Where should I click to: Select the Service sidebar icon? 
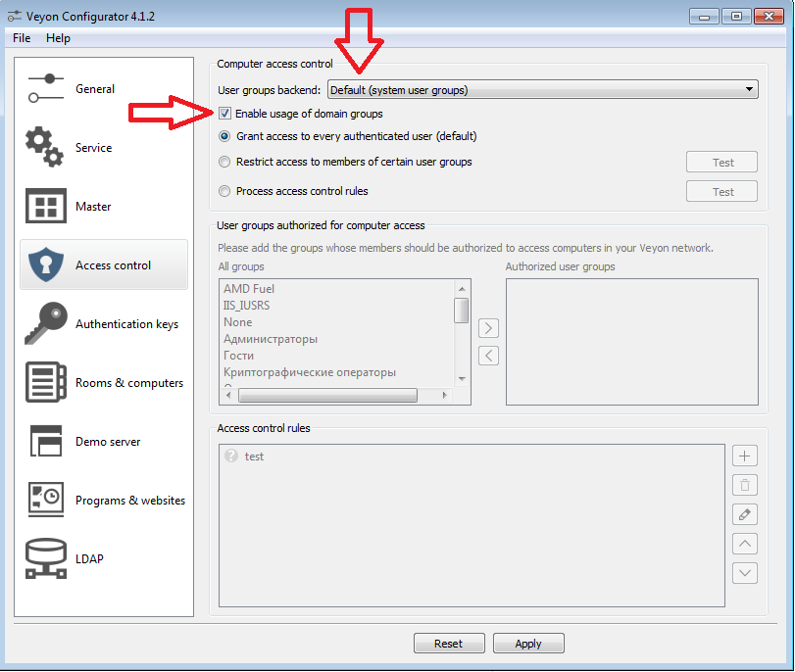(x=93, y=147)
